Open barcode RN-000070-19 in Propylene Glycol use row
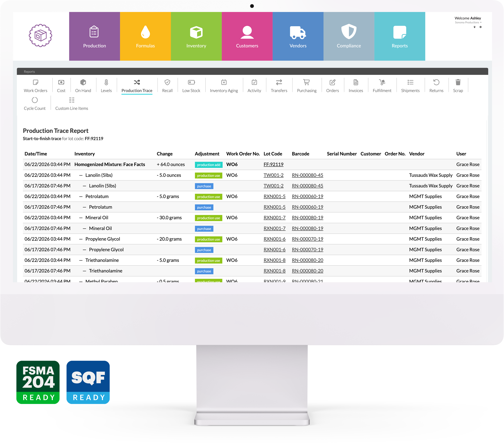 (308, 239)
